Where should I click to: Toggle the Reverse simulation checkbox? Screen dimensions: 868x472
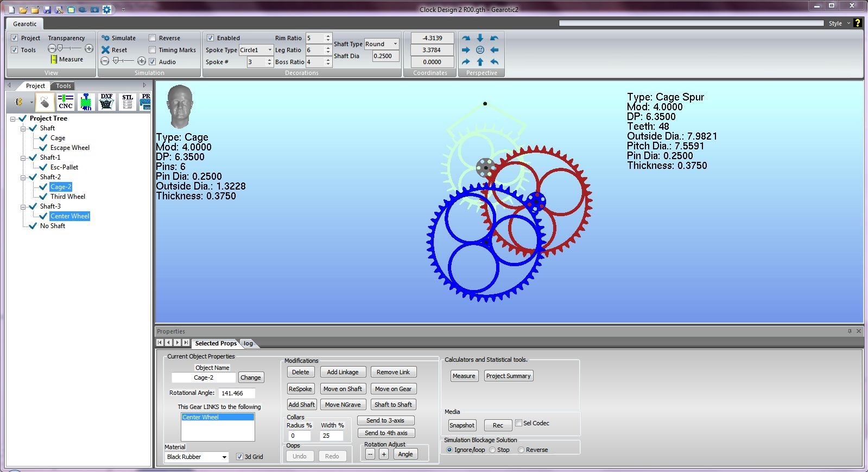[153, 38]
